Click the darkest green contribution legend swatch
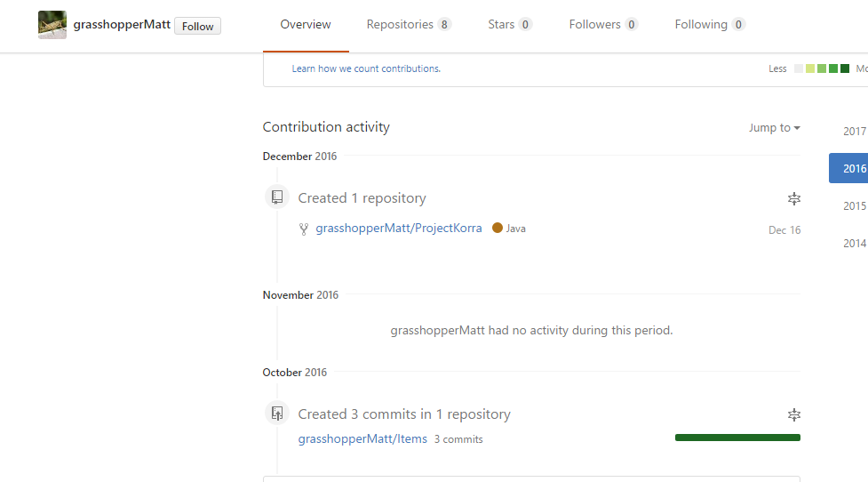Viewport: 868px width, 482px height. pos(845,68)
